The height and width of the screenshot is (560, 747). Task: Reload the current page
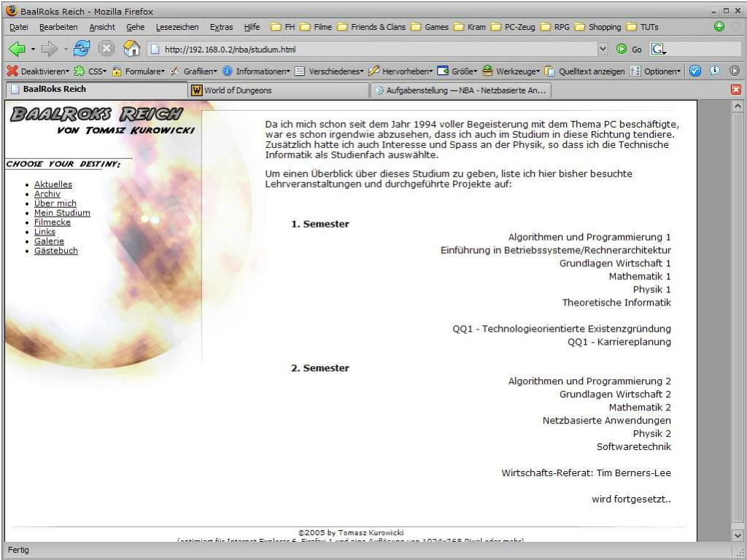(x=82, y=49)
